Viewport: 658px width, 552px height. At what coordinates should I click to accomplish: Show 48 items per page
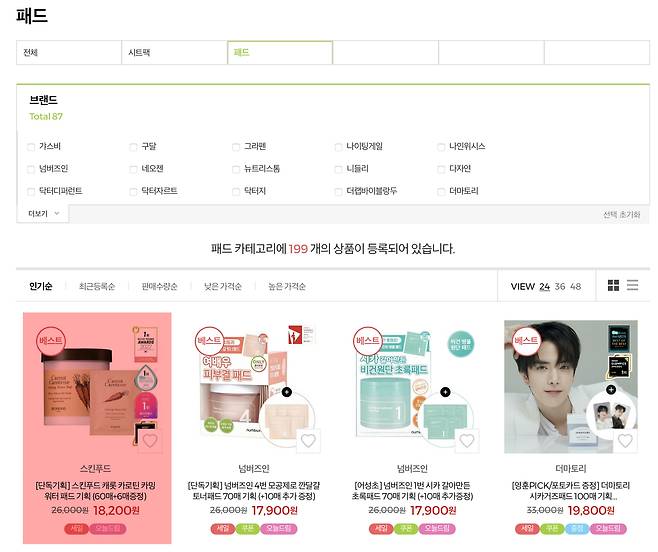pos(576,286)
